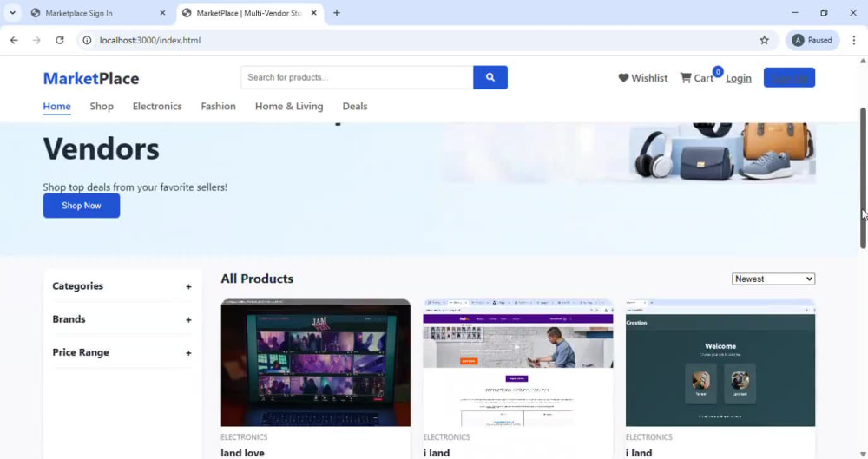This screenshot has width=868, height=459.
Task: Expand the Categories filter
Action: [122, 286]
